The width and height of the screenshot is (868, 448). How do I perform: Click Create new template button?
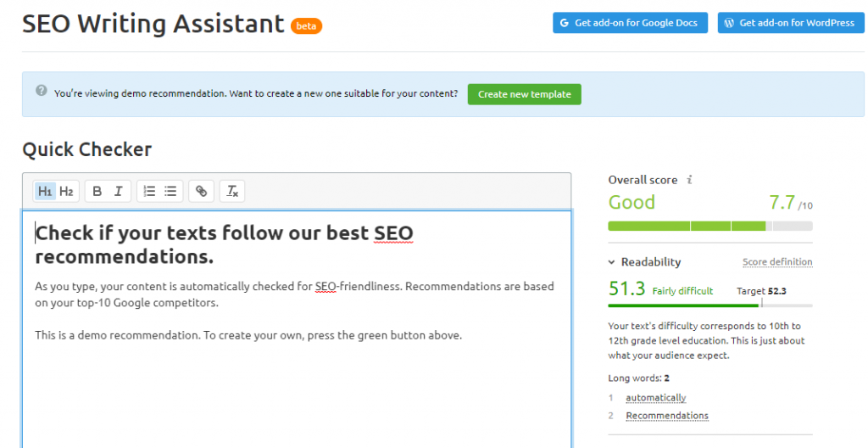pos(524,94)
